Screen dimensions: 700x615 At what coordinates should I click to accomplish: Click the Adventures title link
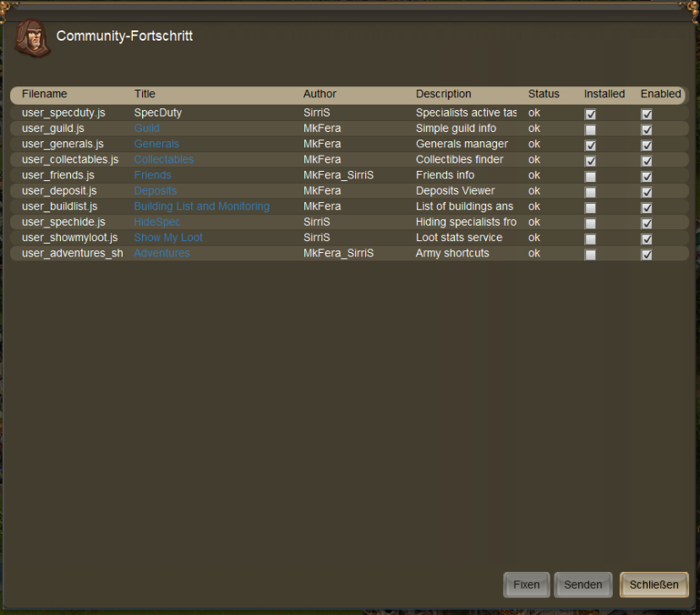(161, 253)
